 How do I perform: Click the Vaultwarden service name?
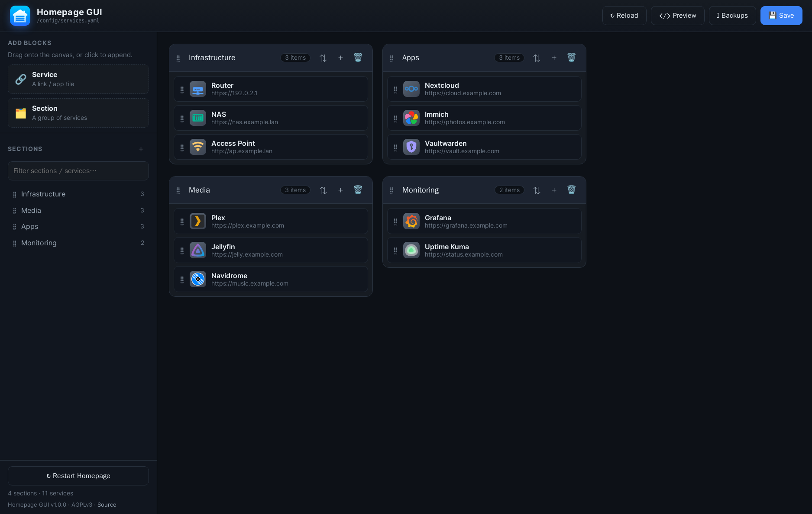(x=446, y=143)
